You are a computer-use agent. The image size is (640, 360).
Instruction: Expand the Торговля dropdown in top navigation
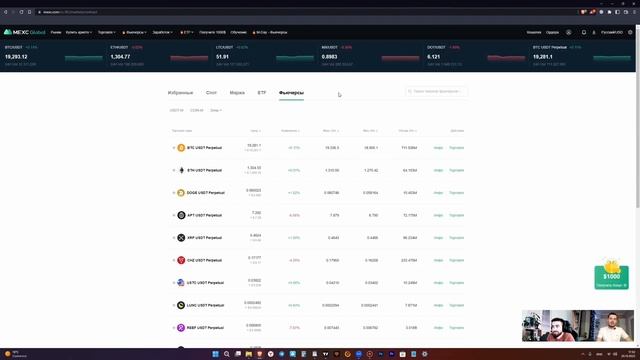pyautogui.click(x=107, y=32)
